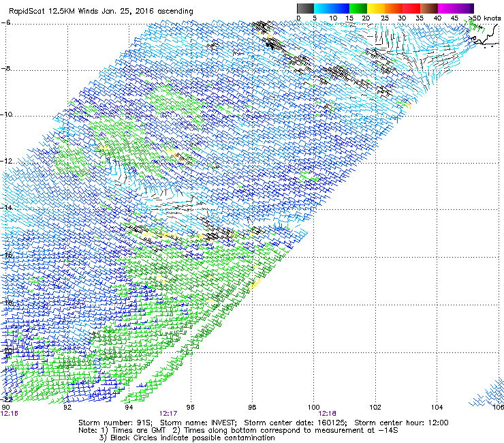Click the red 30-35 knots legend color

411,8
